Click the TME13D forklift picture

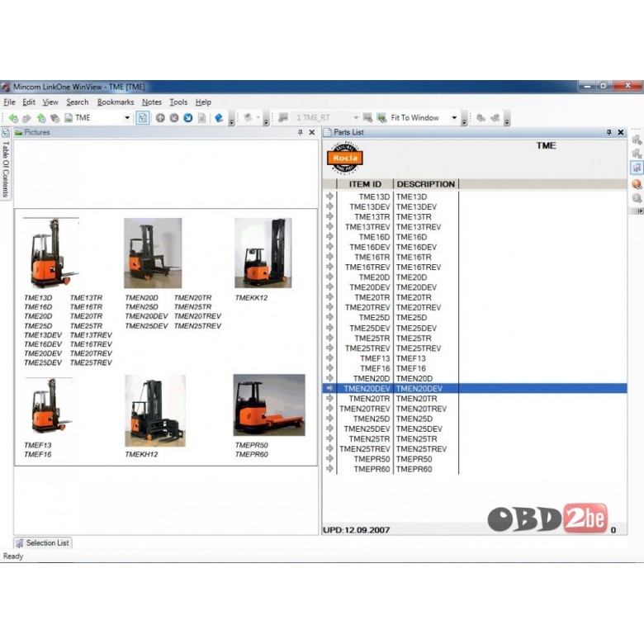[51, 252]
